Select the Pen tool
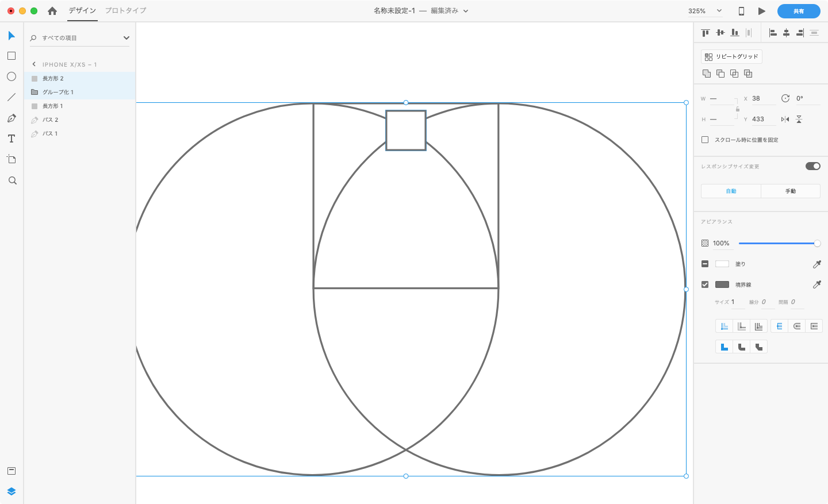This screenshot has width=828, height=504. 11,118
